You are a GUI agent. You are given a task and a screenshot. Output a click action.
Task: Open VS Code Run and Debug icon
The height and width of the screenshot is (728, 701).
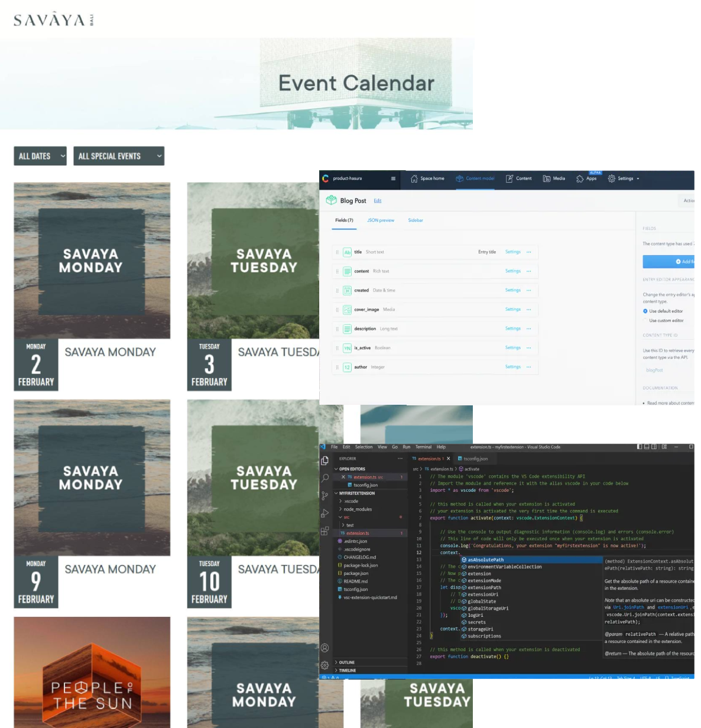324,513
